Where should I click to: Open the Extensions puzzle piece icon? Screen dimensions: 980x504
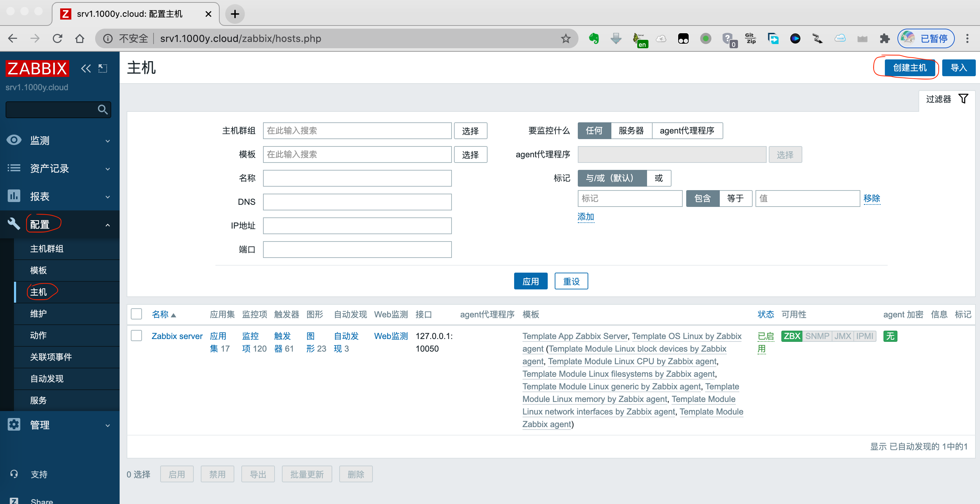(x=885, y=38)
